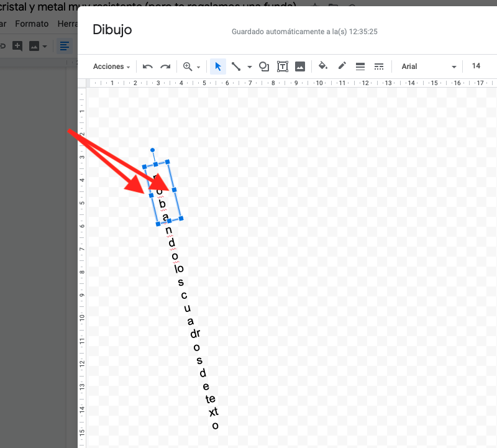Activate the Select arrow cursor tool
Screen dimensions: 497x448
[x=218, y=66]
